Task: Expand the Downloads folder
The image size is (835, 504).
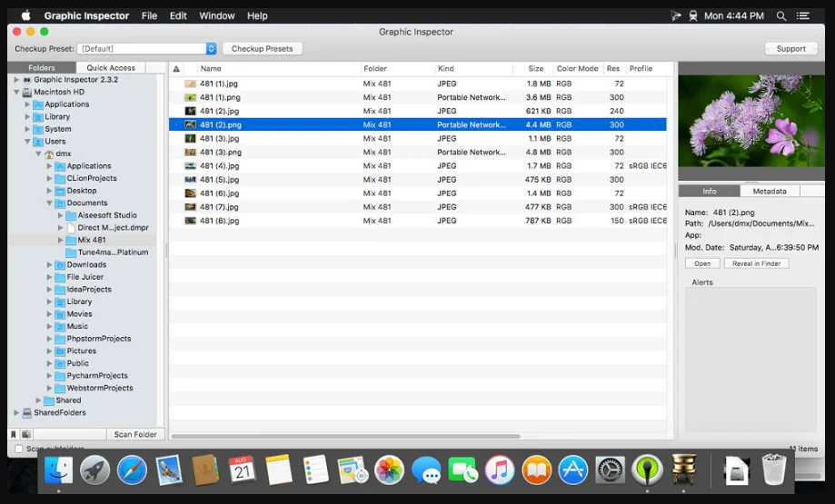Action: coord(49,264)
